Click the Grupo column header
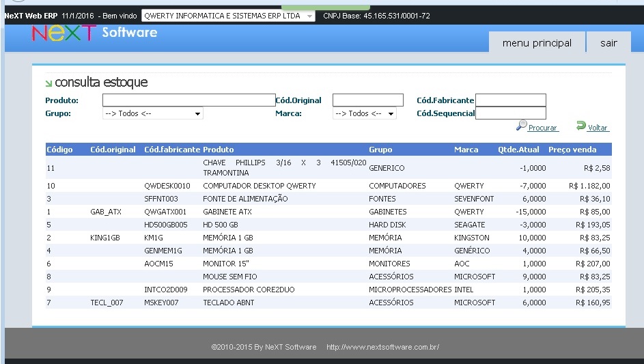 click(x=380, y=150)
